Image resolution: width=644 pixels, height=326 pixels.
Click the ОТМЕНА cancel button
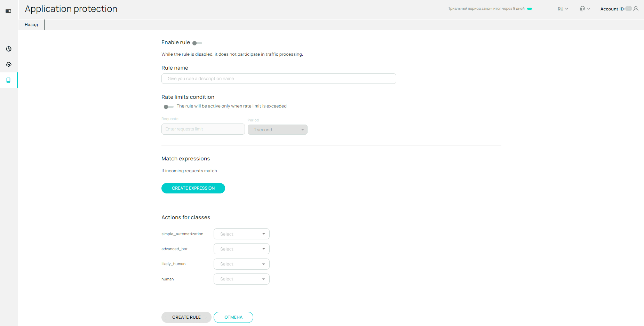pos(233,317)
